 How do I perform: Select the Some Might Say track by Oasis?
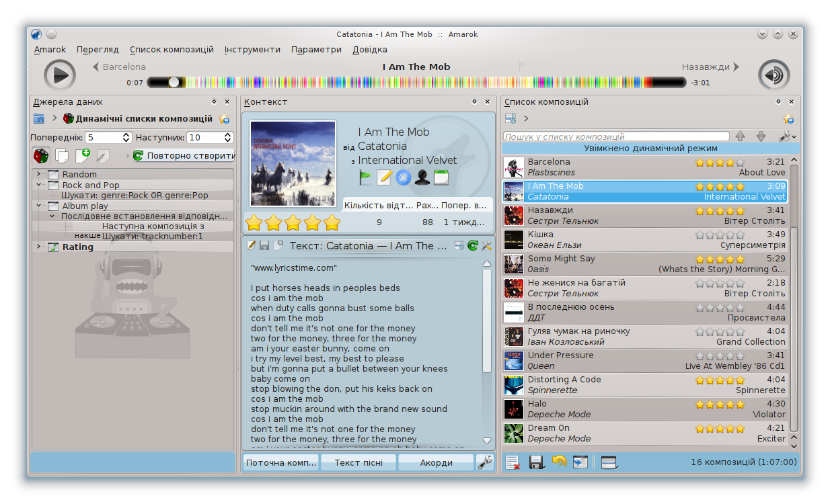tap(645, 263)
